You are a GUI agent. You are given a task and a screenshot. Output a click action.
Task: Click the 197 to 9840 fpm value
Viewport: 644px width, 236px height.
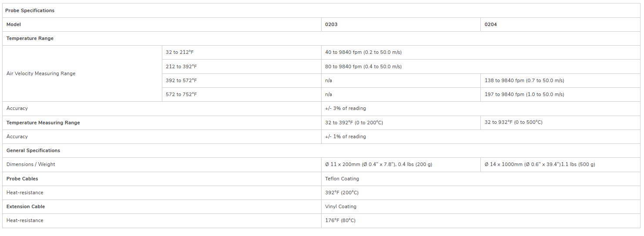[524, 94]
